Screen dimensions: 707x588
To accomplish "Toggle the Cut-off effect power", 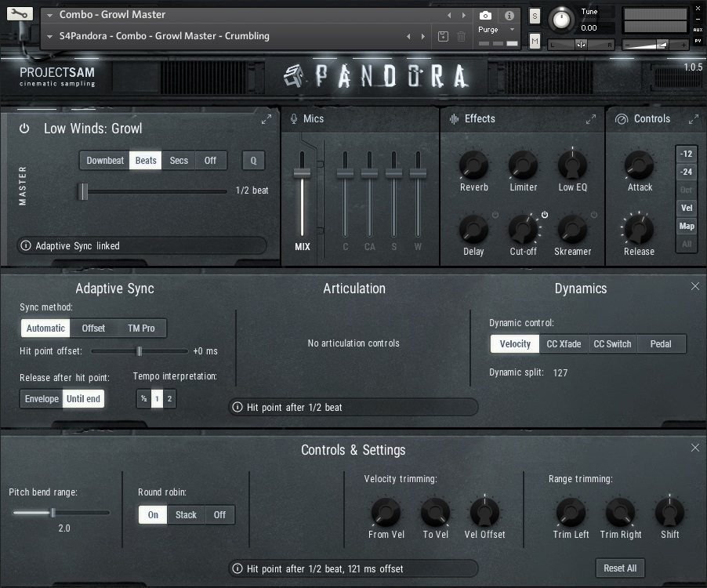I will pos(544,215).
